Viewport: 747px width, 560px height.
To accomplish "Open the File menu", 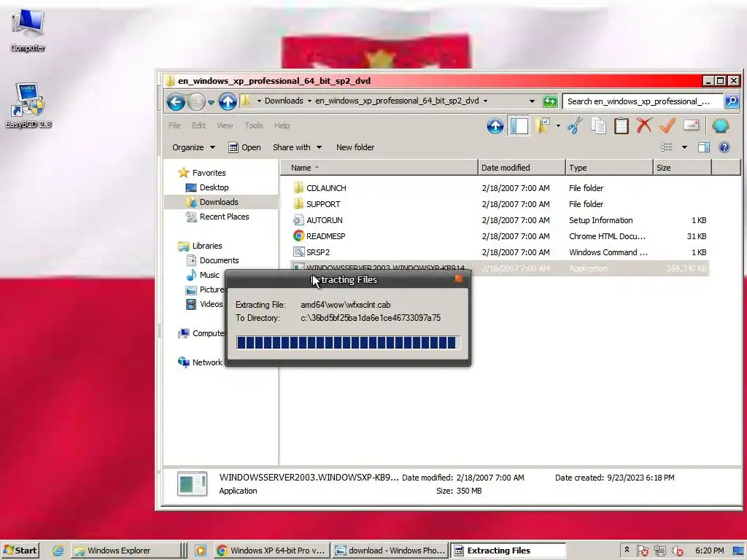I will point(174,125).
